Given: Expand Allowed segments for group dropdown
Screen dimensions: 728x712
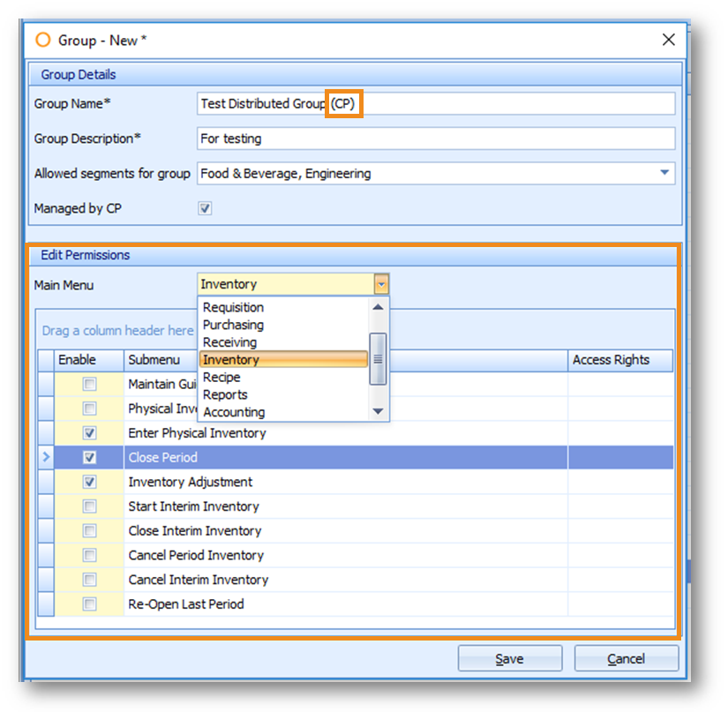Looking at the screenshot, I should (664, 174).
